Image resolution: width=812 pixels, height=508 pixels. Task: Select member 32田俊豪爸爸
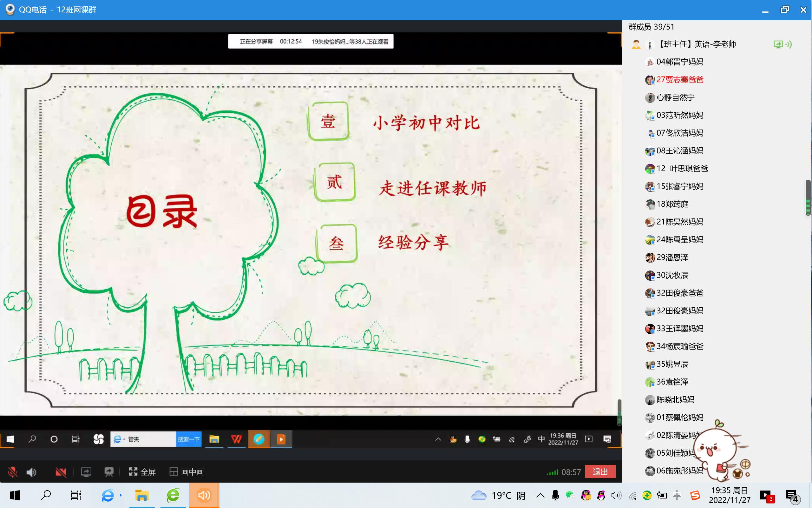tap(680, 293)
